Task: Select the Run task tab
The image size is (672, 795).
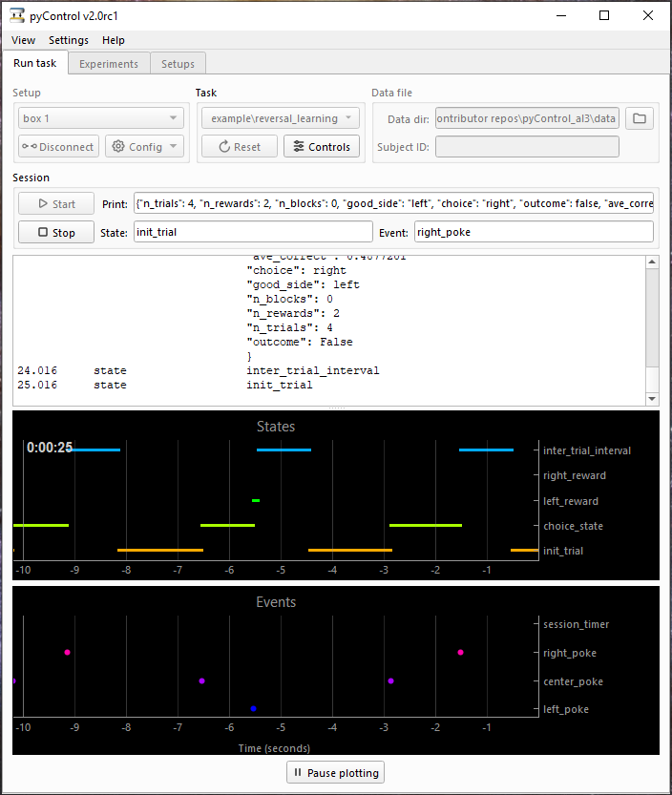Action: pos(35,63)
